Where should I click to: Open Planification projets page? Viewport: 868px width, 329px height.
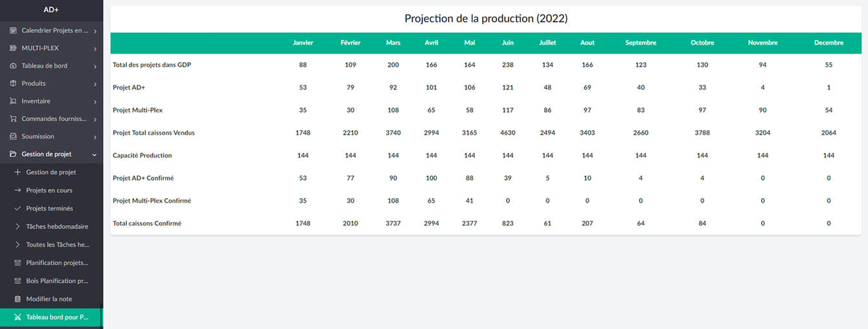[x=57, y=263]
